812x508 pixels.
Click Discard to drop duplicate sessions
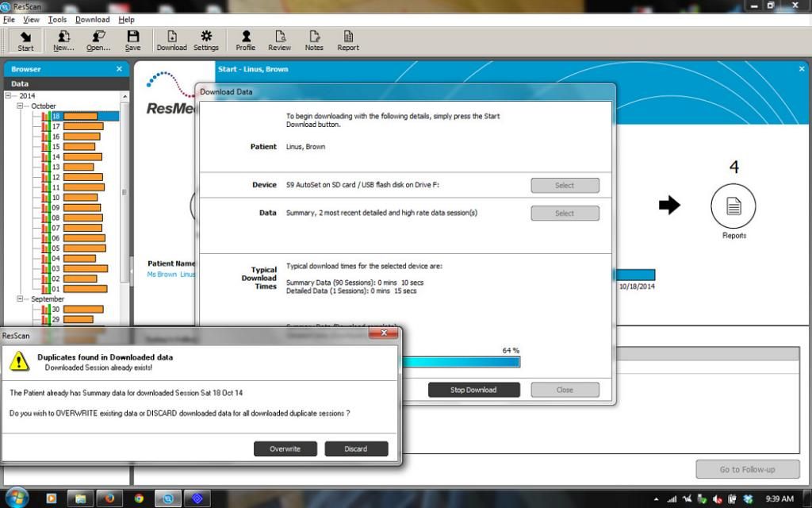click(356, 449)
